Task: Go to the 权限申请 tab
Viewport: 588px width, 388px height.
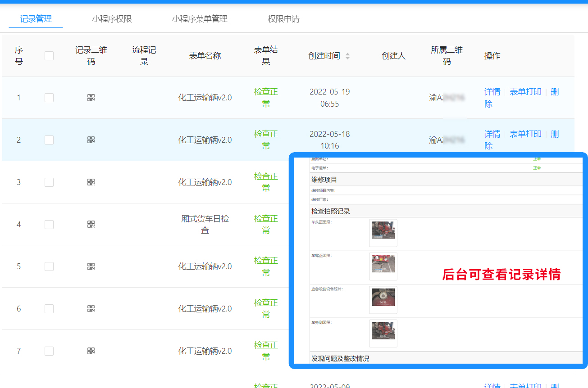Action: [283, 19]
